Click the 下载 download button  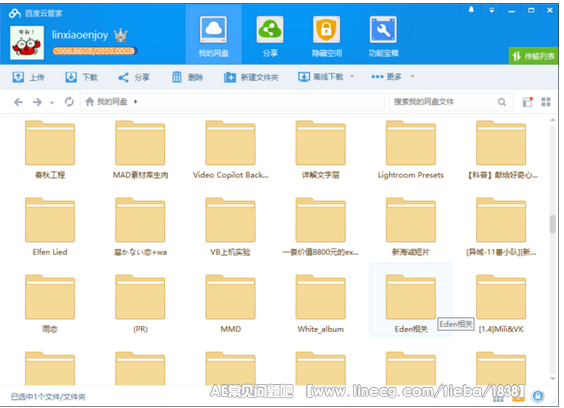coord(81,77)
